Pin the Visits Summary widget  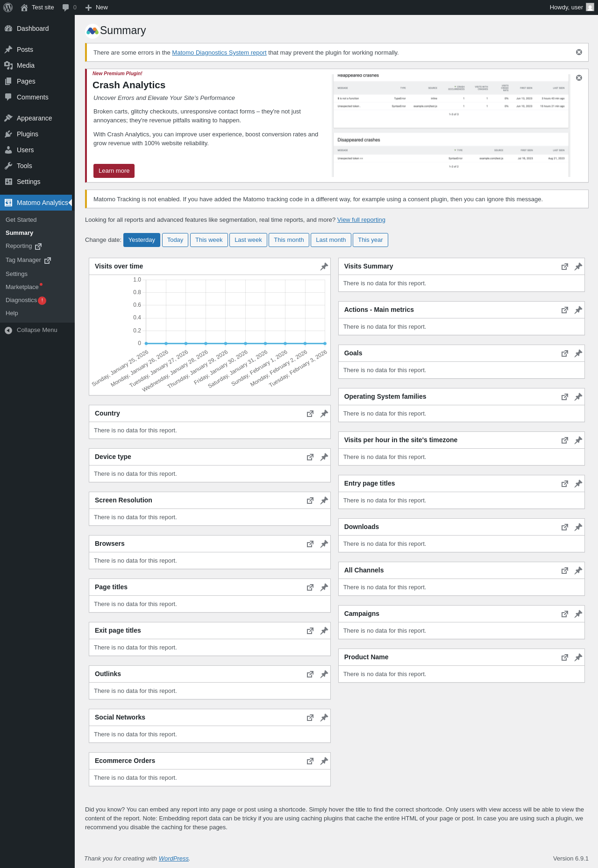tap(578, 267)
